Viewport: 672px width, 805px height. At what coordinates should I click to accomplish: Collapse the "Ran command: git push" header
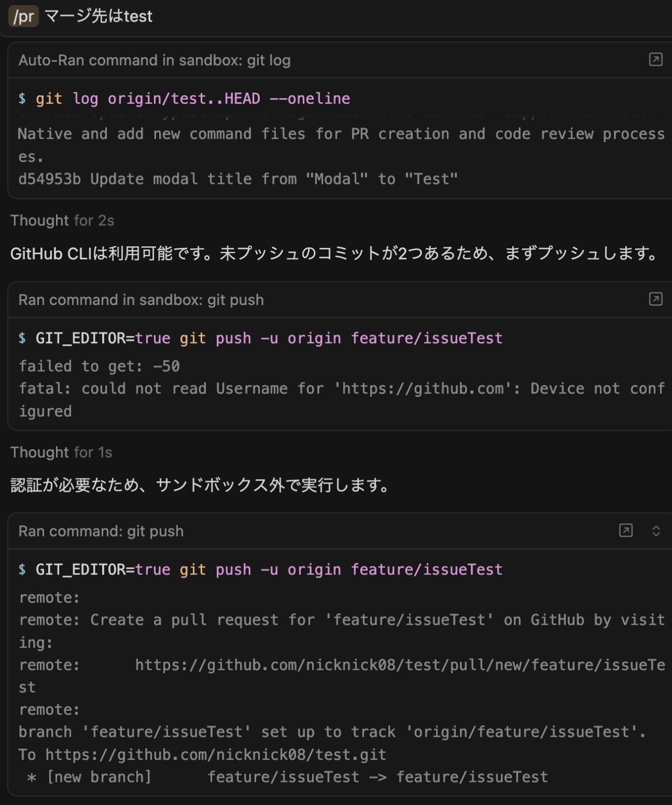101,531
